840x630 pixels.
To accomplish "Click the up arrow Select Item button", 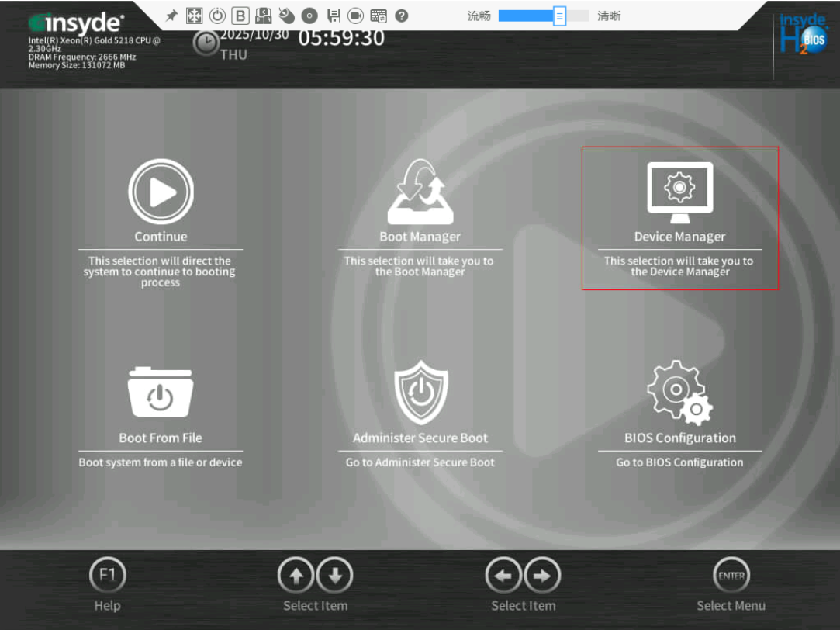I will 296,576.
